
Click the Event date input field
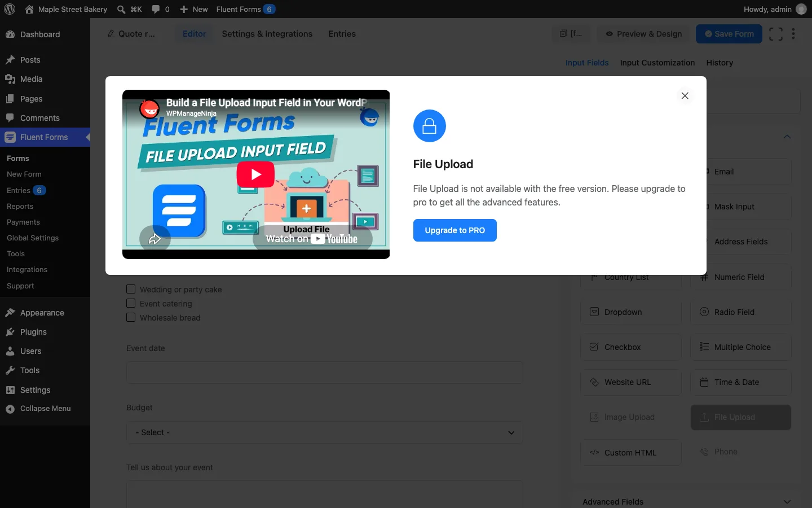(325, 373)
